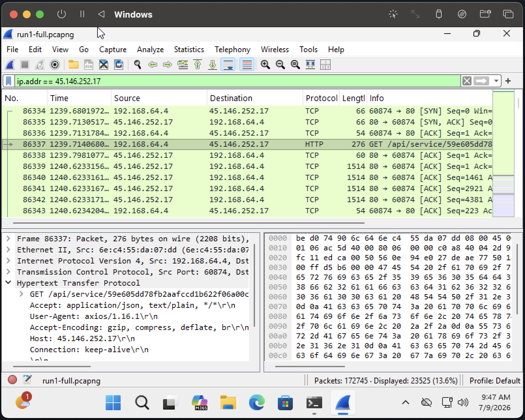Expand the Frame 86337 tree node
This screenshot has height=420, width=525.
(x=8, y=239)
